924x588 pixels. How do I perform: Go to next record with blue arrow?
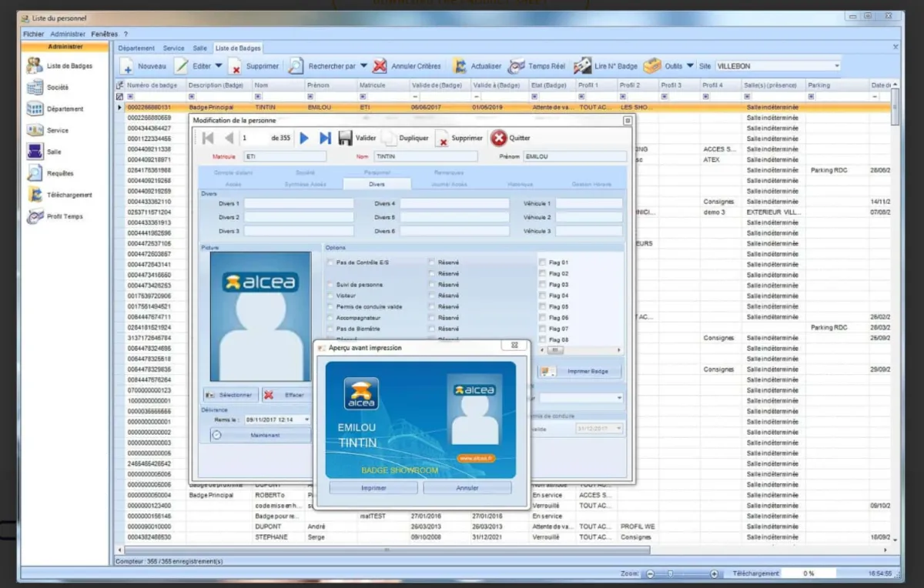[304, 138]
